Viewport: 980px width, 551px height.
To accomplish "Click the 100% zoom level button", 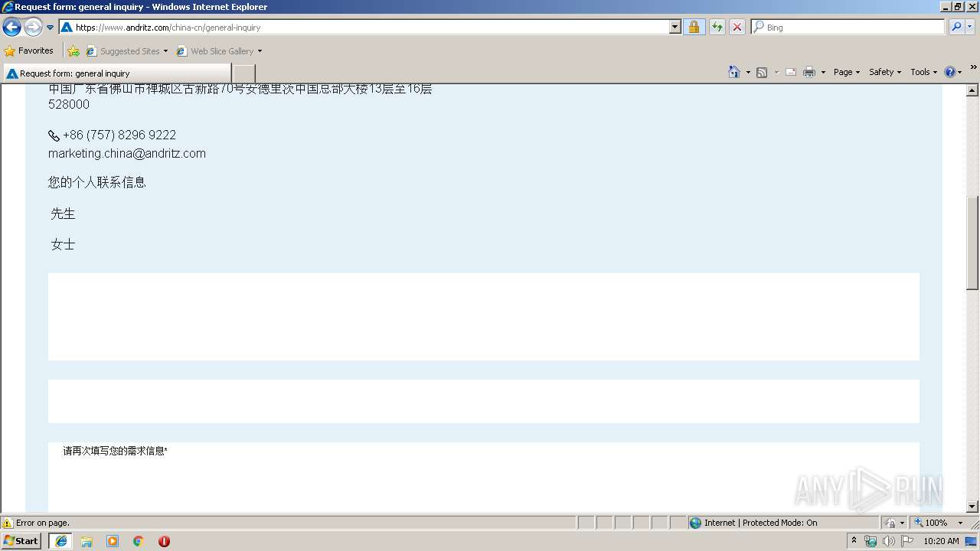I will (x=932, y=523).
